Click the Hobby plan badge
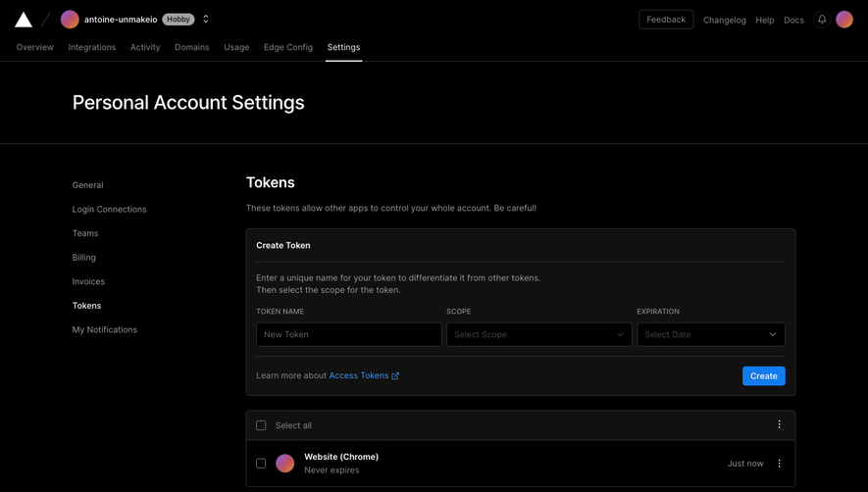The width and height of the screenshot is (868, 492). click(x=179, y=20)
